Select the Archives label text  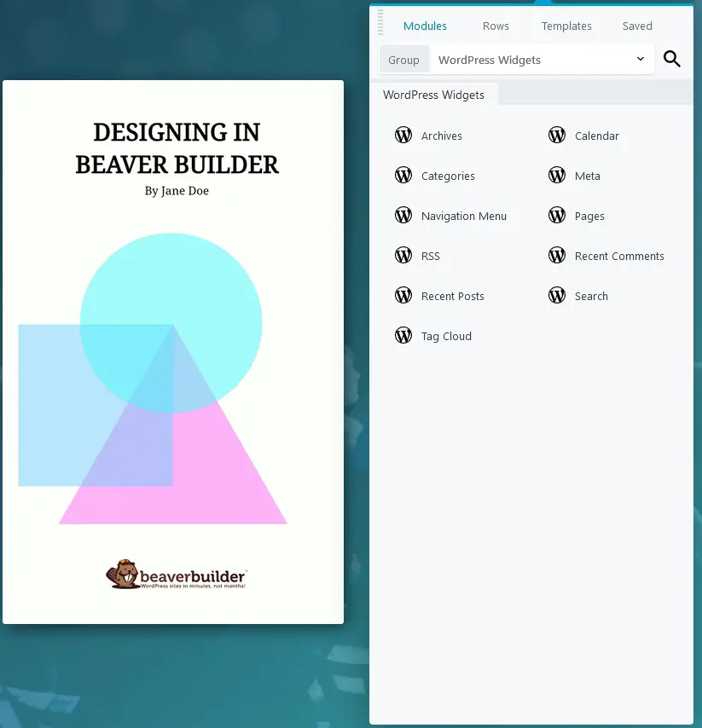tap(441, 136)
